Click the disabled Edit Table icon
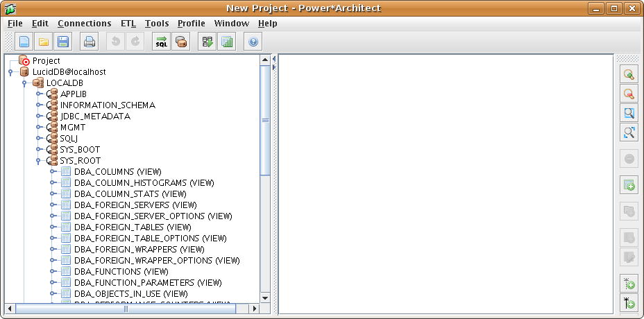 click(x=629, y=257)
